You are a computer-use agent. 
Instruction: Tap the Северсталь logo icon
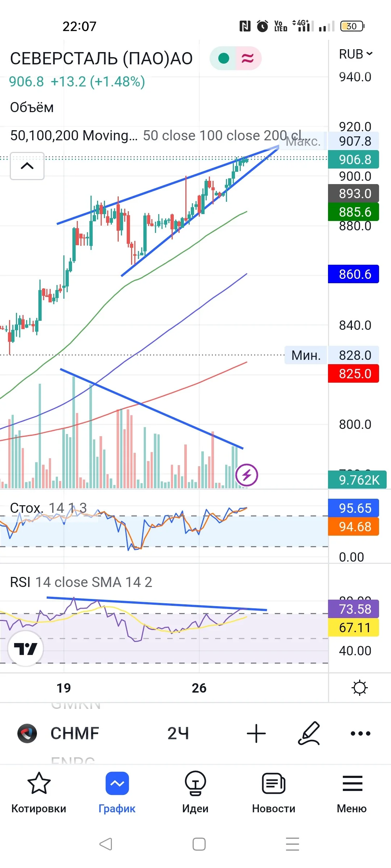[27, 733]
